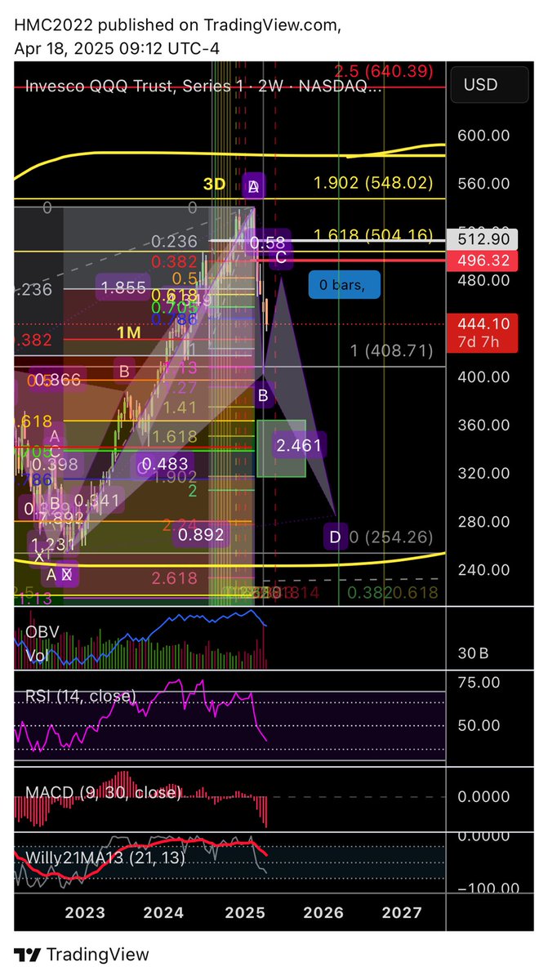Click the 2.5 (640.39) red Fibonacci label
The image size is (548, 980).
click(383, 69)
